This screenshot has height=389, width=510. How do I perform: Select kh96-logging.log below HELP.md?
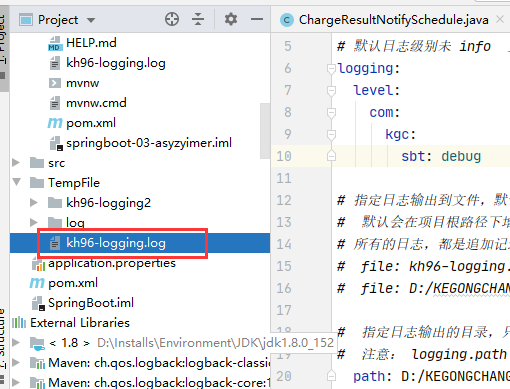pyautogui.click(x=116, y=63)
